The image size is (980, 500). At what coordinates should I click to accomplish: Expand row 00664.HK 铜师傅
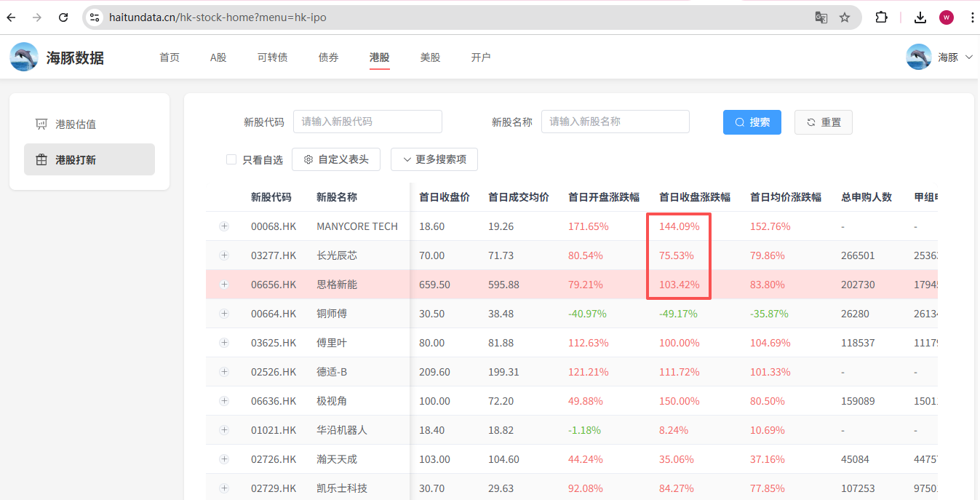[x=224, y=314]
